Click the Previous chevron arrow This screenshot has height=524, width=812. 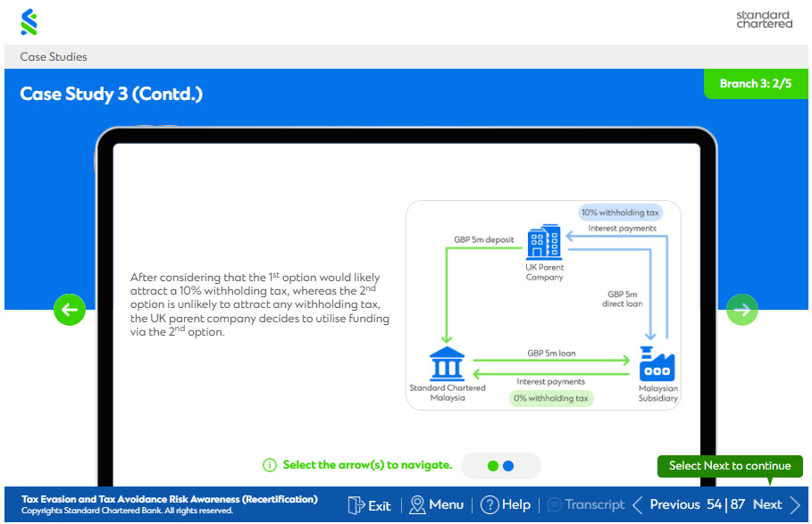click(638, 505)
